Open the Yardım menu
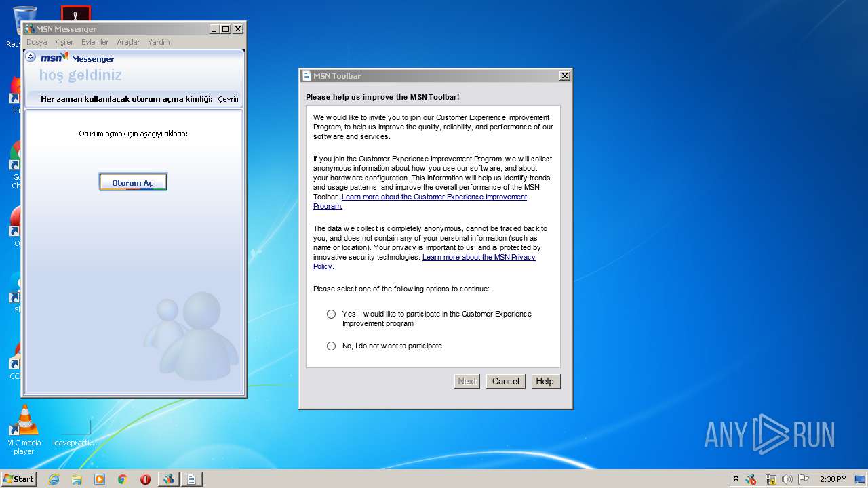 point(159,42)
